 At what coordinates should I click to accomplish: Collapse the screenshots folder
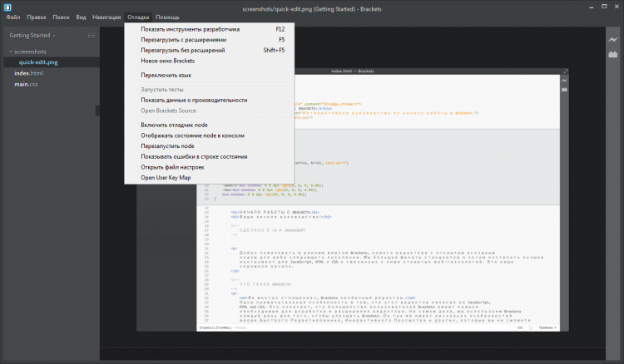tap(30, 52)
